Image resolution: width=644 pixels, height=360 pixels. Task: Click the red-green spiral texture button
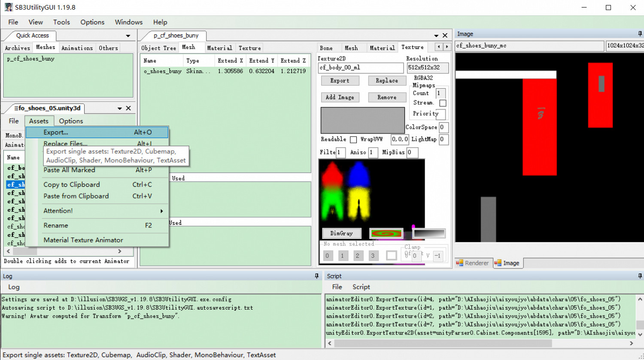click(386, 233)
